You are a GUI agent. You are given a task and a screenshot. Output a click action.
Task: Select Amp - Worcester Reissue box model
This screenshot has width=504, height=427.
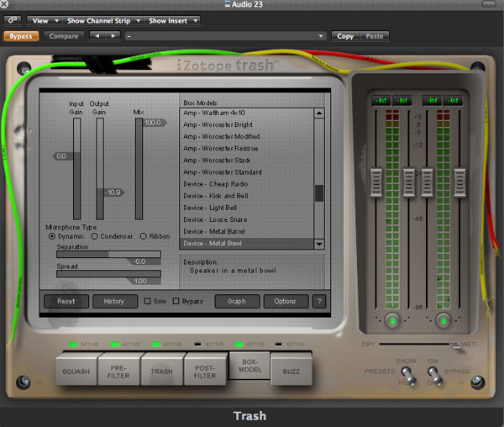[246, 149]
